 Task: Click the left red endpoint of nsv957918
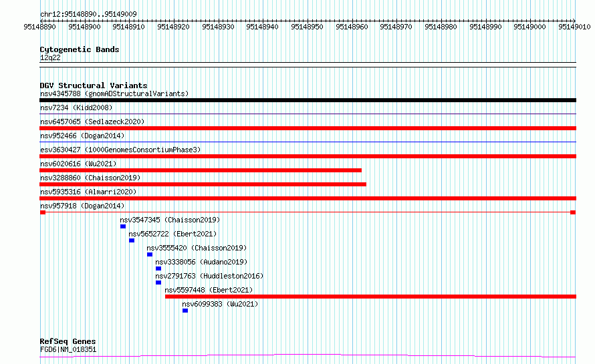(43, 212)
